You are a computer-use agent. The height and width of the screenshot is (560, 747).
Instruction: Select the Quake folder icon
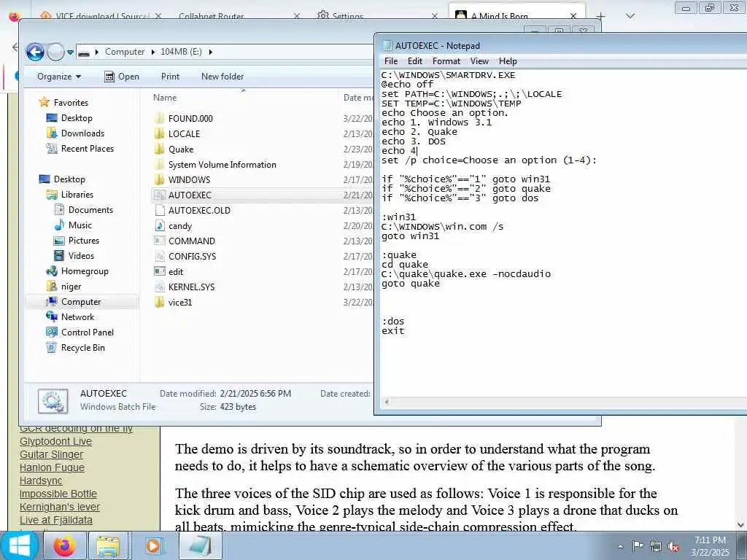tap(160, 149)
